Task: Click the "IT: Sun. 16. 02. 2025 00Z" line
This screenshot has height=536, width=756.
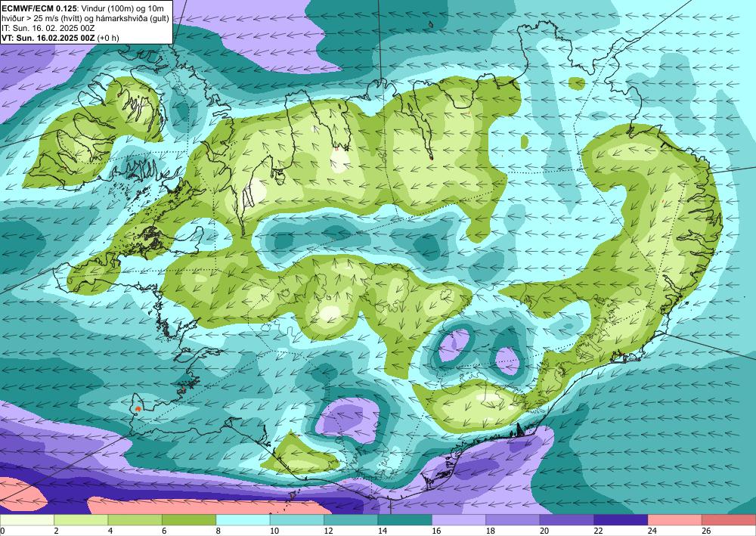Action: (48, 27)
